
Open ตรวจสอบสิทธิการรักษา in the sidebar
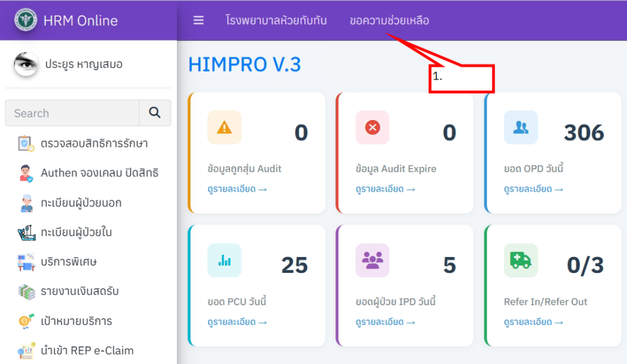[94, 144]
